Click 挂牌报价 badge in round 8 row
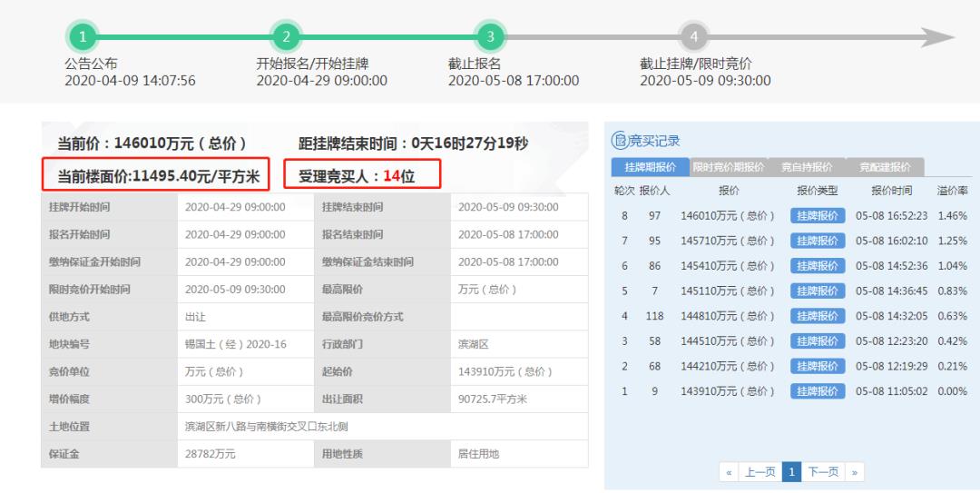The width and height of the screenshot is (980, 493). (818, 216)
